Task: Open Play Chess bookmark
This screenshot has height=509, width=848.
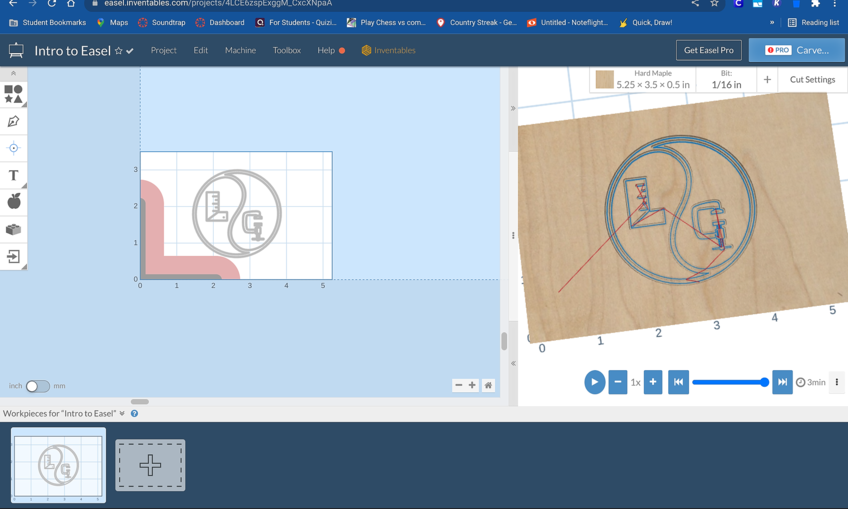Action: click(x=386, y=23)
